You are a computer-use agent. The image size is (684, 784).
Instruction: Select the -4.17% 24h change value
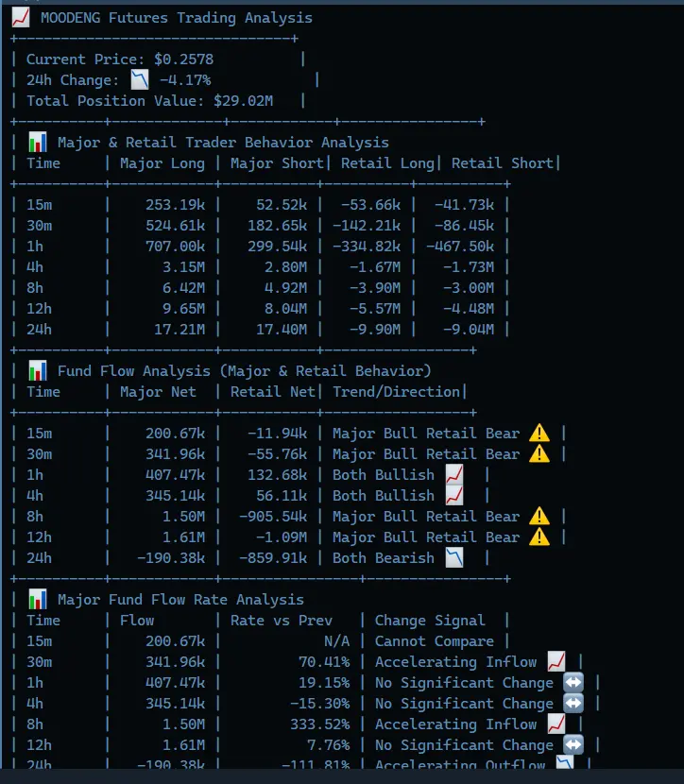click(185, 80)
